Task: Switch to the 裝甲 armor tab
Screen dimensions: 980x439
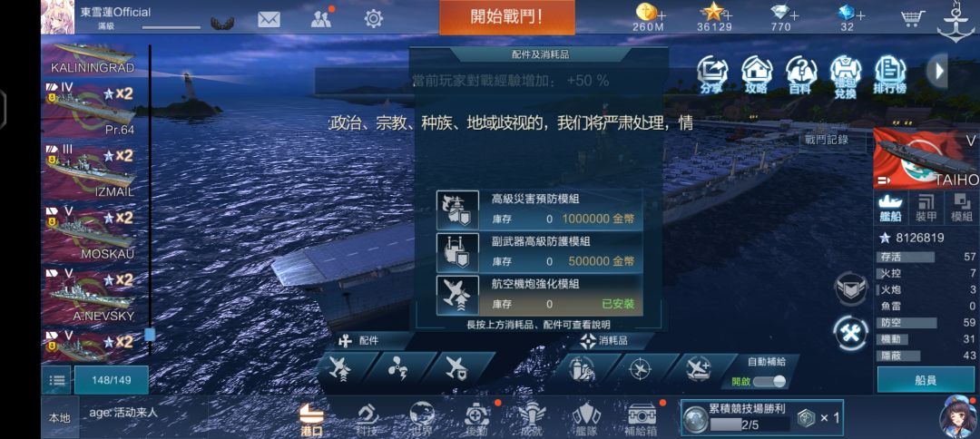Action: pyautogui.click(x=926, y=208)
